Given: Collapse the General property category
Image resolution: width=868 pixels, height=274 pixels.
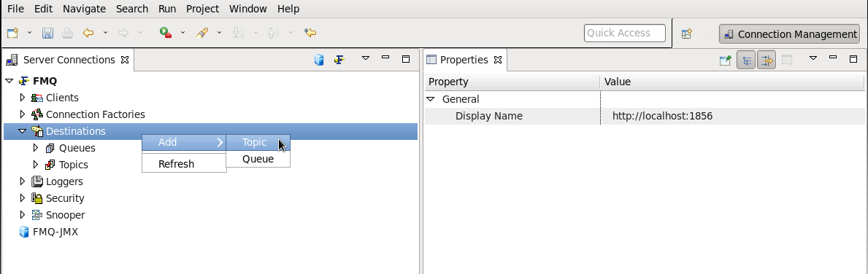Looking at the screenshot, I should pos(431,99).
